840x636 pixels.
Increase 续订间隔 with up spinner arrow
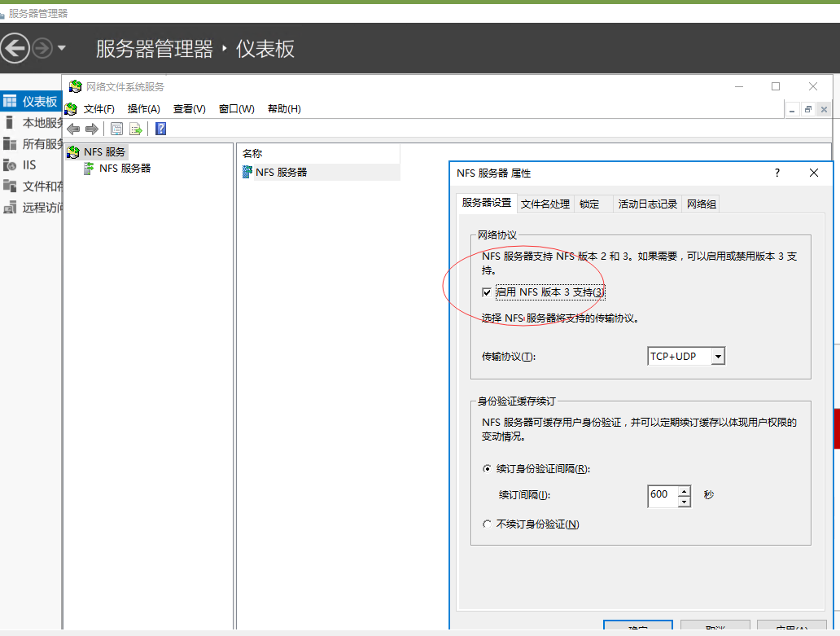pyautogui.click(x=684, y=491)
